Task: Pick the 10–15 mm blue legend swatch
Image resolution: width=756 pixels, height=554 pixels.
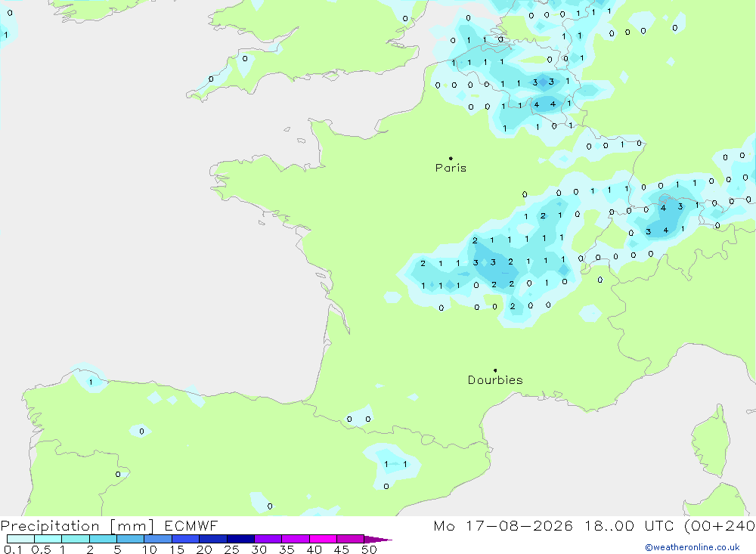Action: point(158,539)
